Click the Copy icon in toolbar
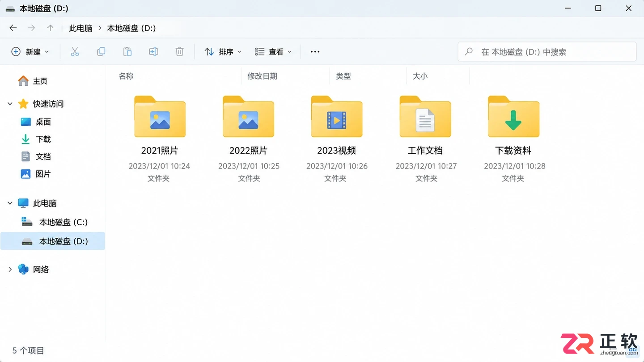 101,52
